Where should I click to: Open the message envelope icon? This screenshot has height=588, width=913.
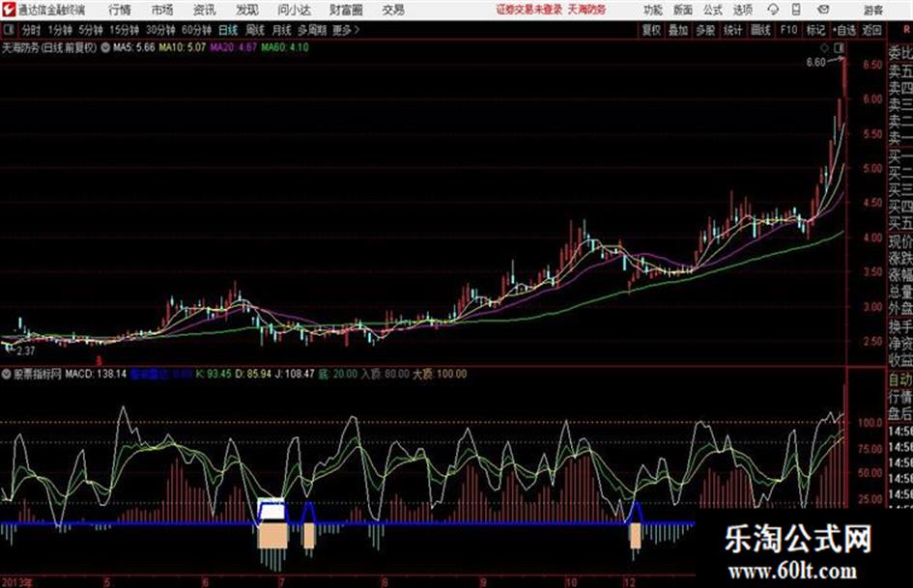[823, 10]
